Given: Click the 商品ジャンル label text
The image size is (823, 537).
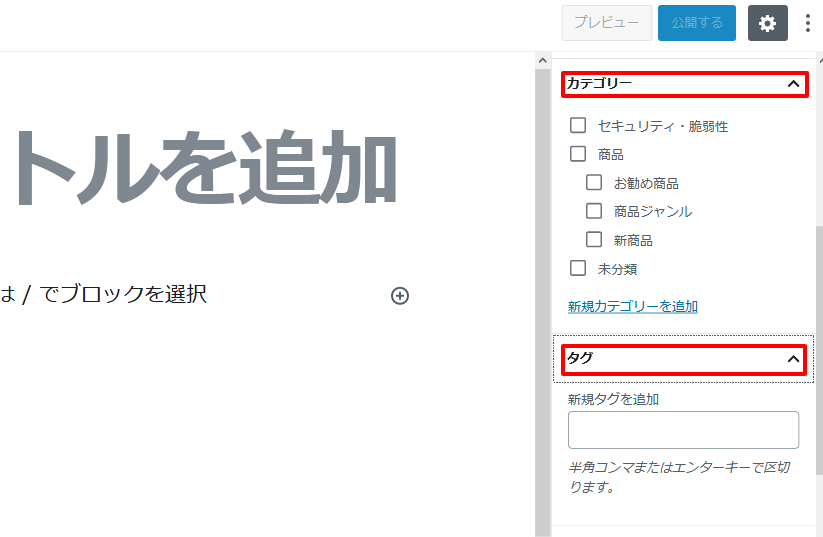Looking at the screenshot, I should (653, 212).
